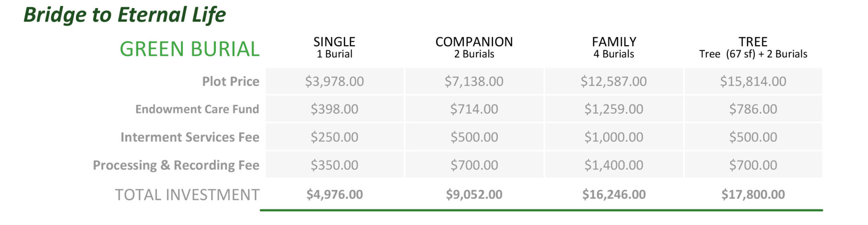Image resolution: width=868 pixels, height=225 pixels.
Task: Click the $4,976.00 Single total investment
Action: [334, 195]
